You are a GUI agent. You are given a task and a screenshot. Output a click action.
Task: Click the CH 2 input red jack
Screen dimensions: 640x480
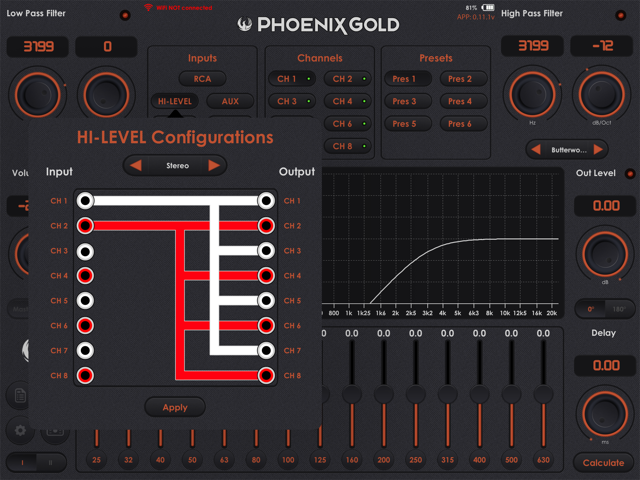point(85,226)
